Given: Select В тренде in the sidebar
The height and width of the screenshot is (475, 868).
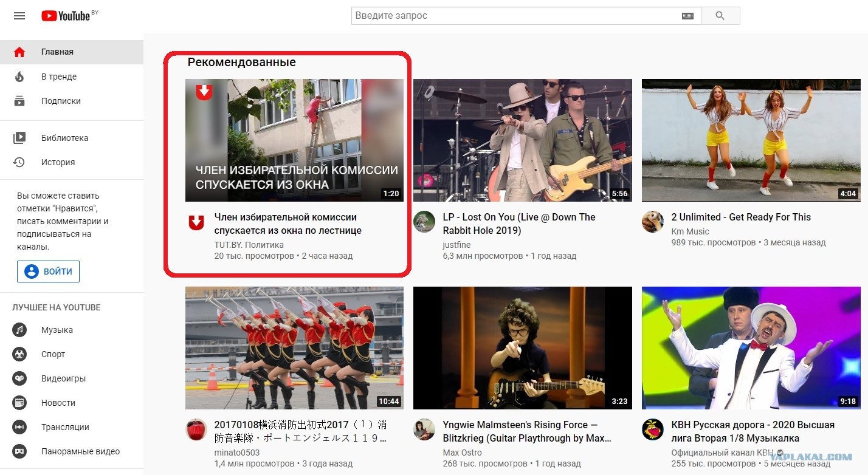Looking at the screenshot, I should pyautogui.click(x=72, y=77).
